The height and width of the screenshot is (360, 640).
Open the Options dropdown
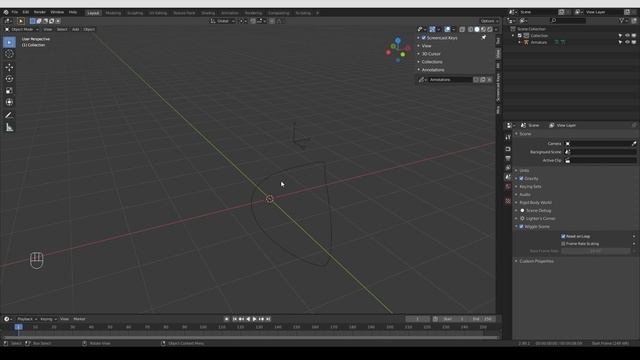489,21
